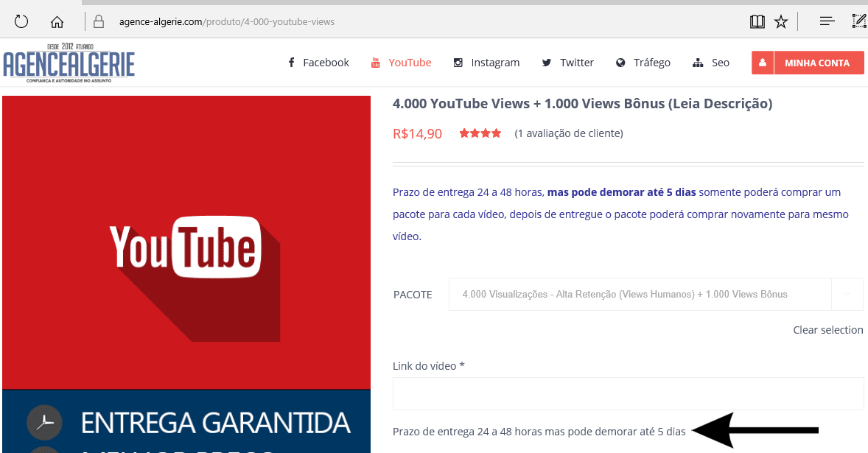Click the ENTREGA GARANTIDA banner text
The height and width of the screenshot is (453, 868).
[216, 423]
